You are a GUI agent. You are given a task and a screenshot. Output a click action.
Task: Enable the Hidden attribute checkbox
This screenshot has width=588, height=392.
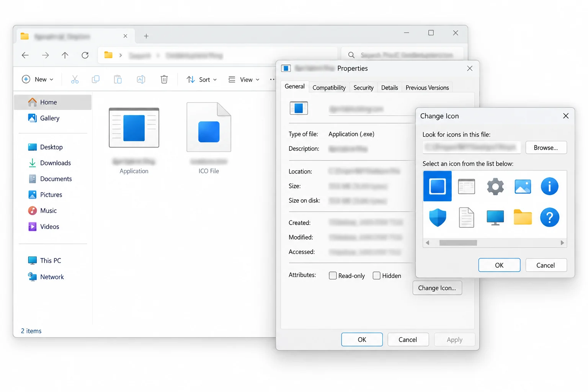(x=377, y=276)
